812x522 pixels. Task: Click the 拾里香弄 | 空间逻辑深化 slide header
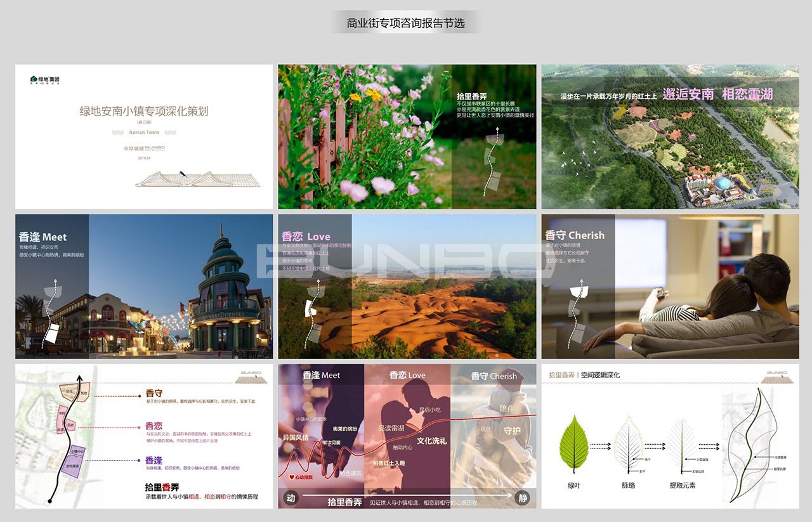[584, 375]
